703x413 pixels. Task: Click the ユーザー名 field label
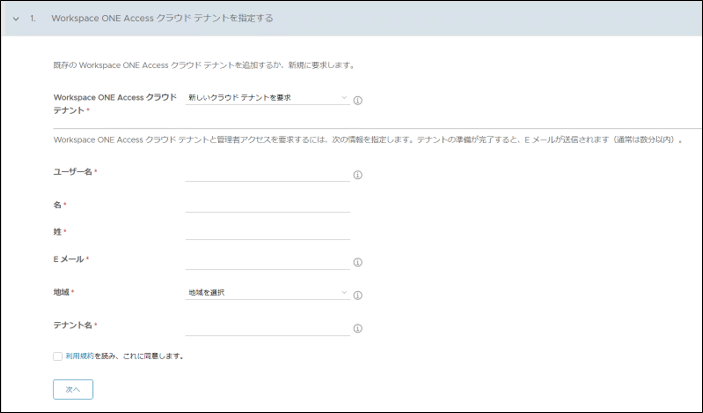click(73, 172)
